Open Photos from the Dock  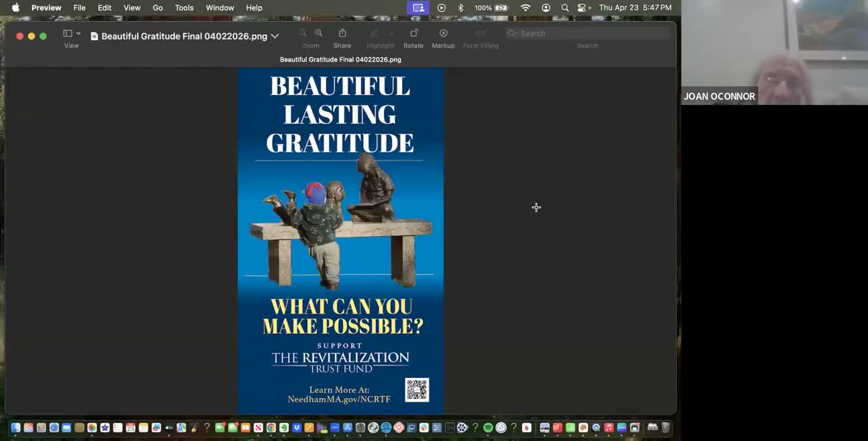click(x=92, y=427)
